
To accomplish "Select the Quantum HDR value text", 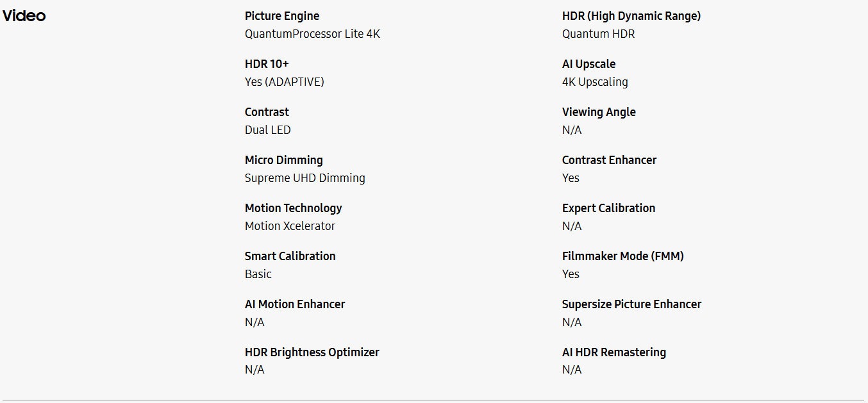I will point(598,34).
